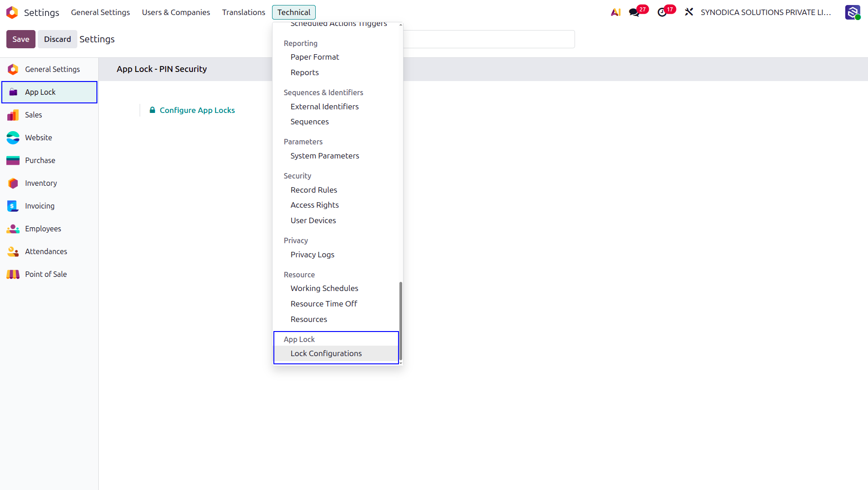This screenshot has width=868, height=490.
Task: Click the Settings app title in navbar
Action: (41, 12)
